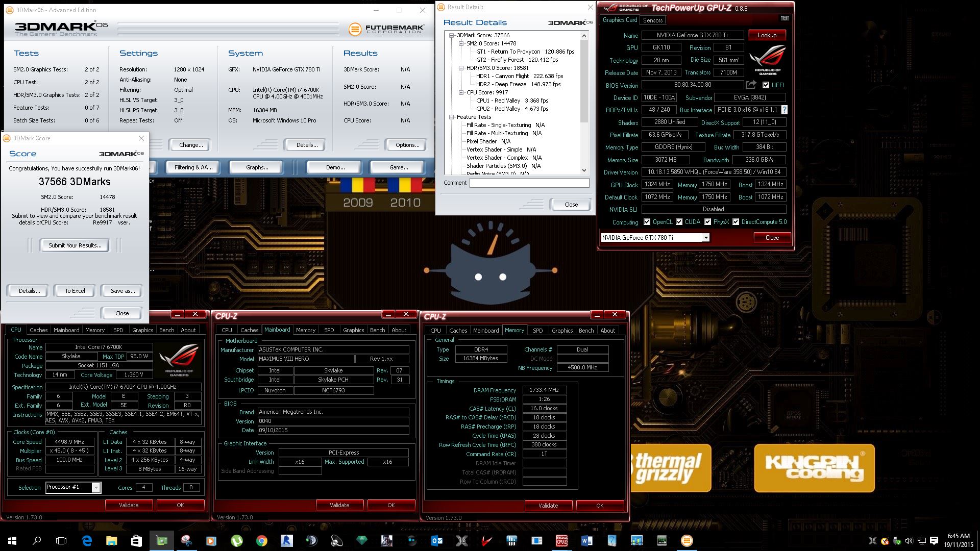Open Task View on the taskbar

point(61,541)
